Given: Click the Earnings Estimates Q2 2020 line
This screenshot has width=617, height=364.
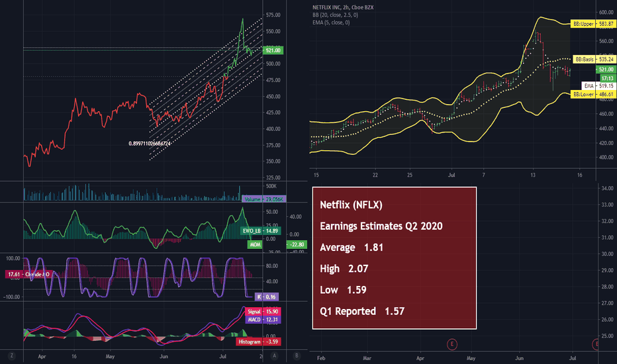Looking at the screenshot, I should pos(381,226).
